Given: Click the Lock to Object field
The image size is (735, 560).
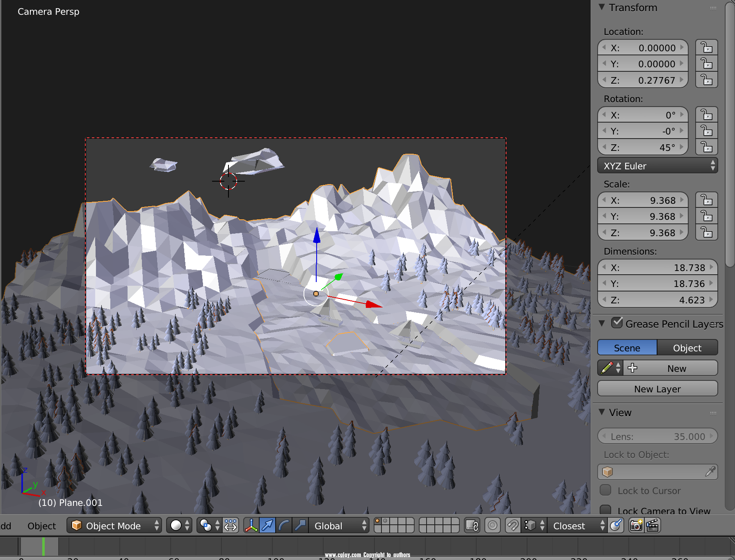Looking at the screenshot, I should tap(657, 471).
